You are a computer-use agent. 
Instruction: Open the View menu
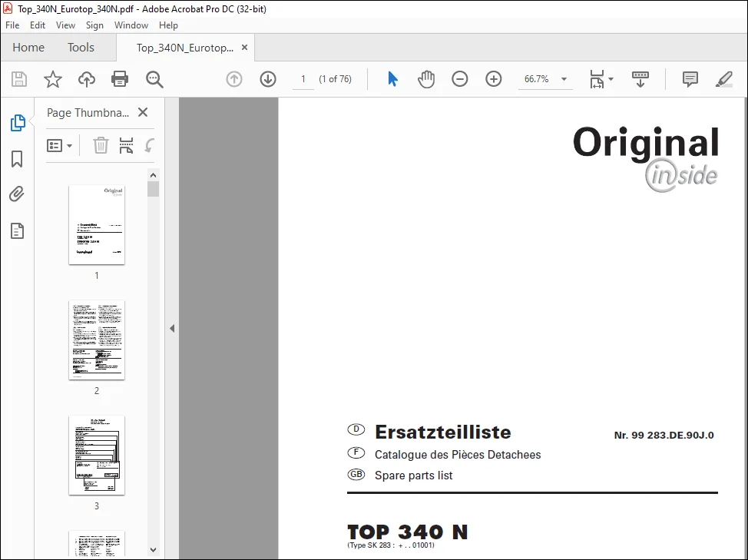click(x=65, y=25)
